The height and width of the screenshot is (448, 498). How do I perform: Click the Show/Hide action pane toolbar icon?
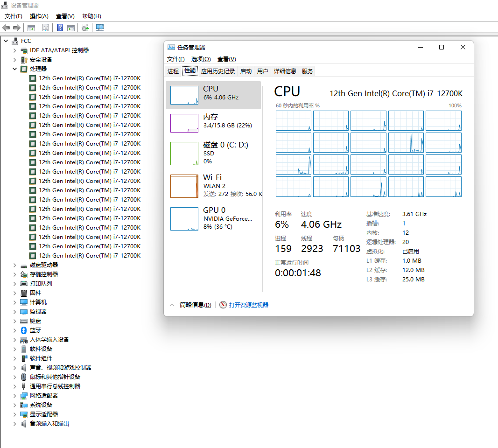71,28
